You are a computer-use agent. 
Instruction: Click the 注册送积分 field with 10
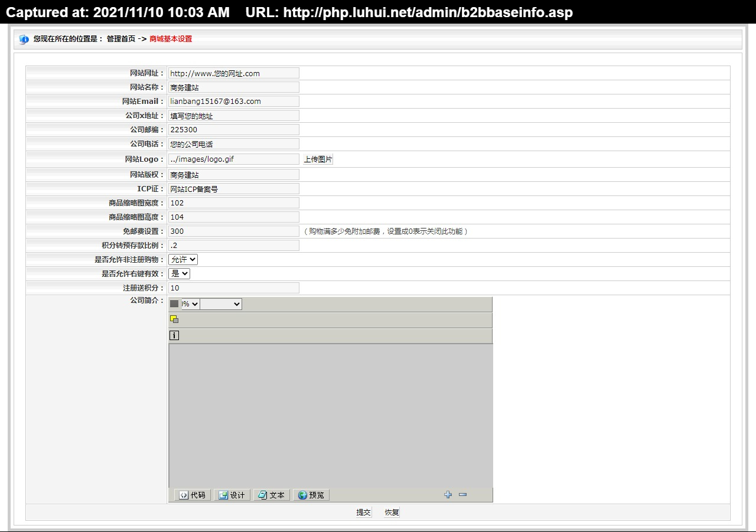[234, 288]
